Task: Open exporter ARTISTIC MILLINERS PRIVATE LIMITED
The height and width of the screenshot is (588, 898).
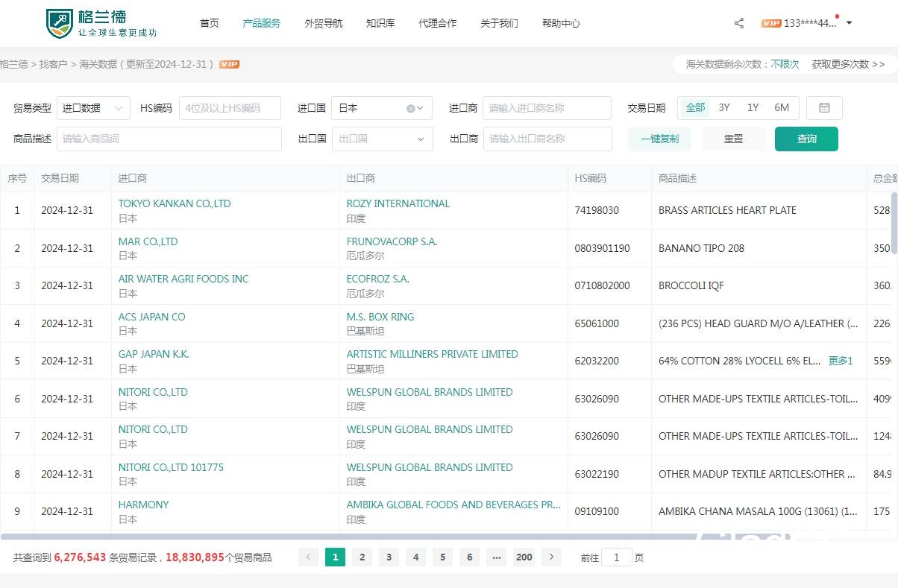Action: (433, 354)
